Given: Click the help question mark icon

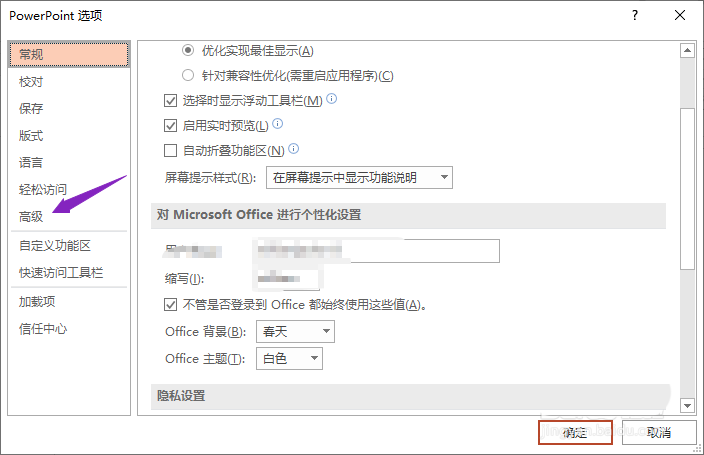Looking at the screenshot, I should pos(636,16).
